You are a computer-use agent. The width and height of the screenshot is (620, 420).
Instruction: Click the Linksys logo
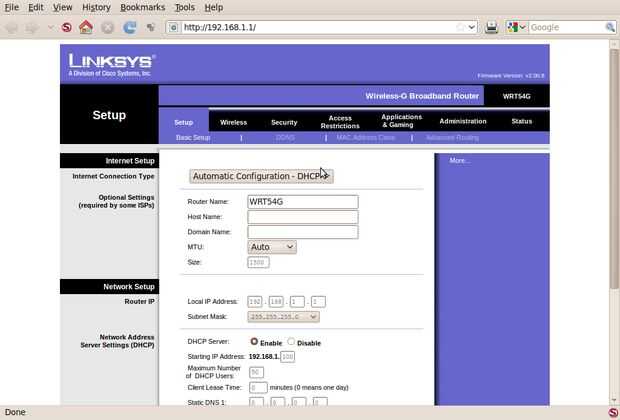pos(112,64)
